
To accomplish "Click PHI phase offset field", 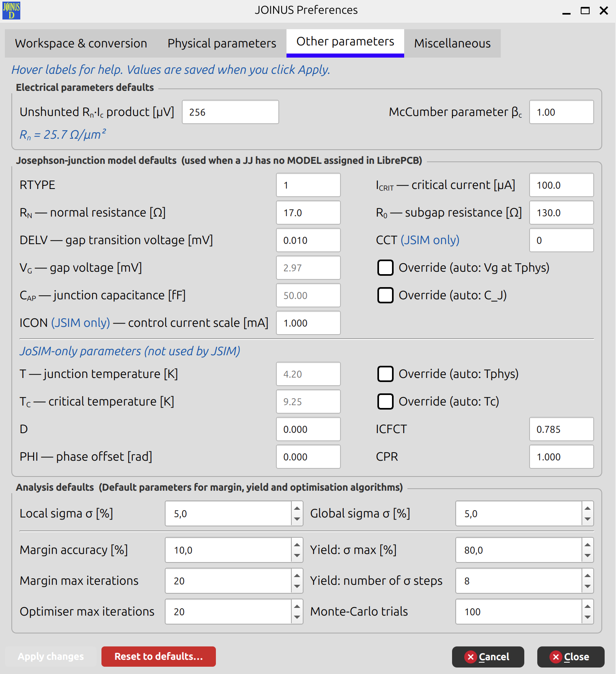I will [x=308, y=457].
